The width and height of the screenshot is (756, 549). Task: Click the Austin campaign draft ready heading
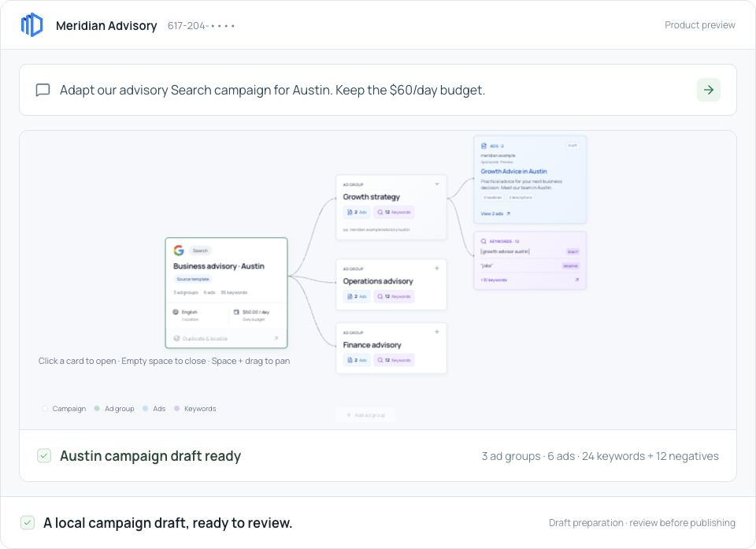150,456
